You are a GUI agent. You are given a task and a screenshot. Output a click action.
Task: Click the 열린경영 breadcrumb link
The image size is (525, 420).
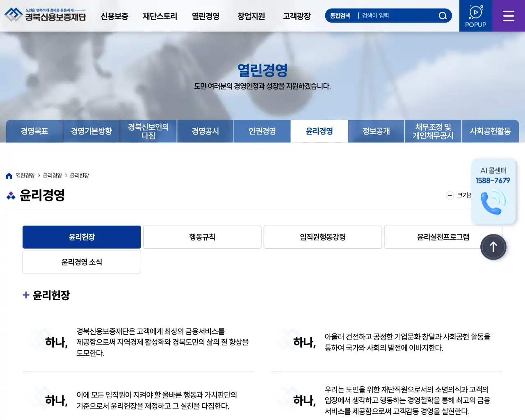point(25,176)
